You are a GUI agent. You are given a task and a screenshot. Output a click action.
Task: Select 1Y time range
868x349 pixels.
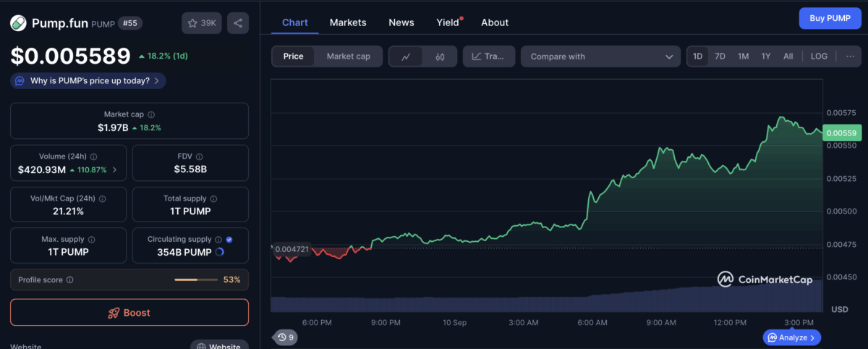pos(766,56)
